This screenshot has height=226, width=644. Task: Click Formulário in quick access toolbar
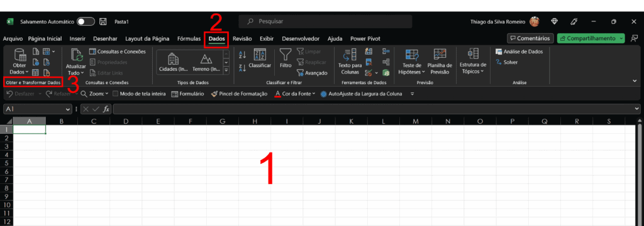187,94
